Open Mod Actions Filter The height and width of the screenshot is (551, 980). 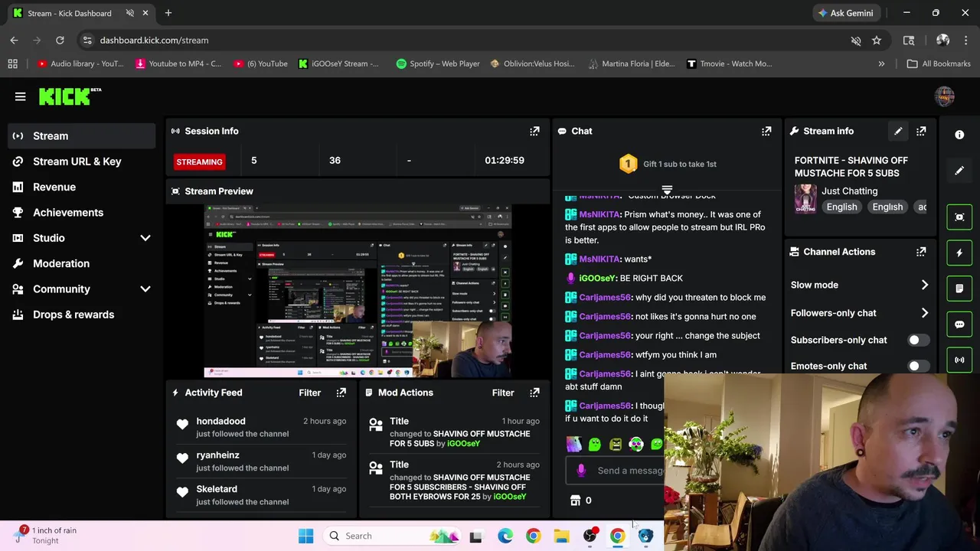click(503, 393)
